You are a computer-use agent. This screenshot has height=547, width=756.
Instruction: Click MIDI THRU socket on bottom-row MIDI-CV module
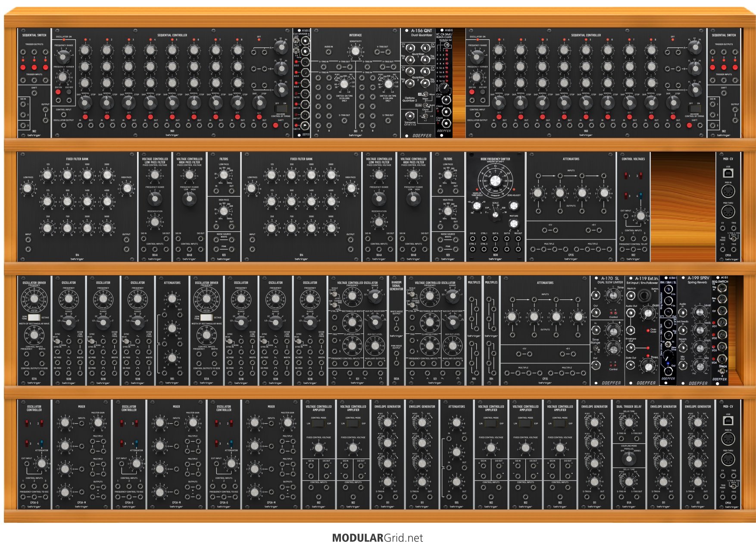tap(728, 459)
